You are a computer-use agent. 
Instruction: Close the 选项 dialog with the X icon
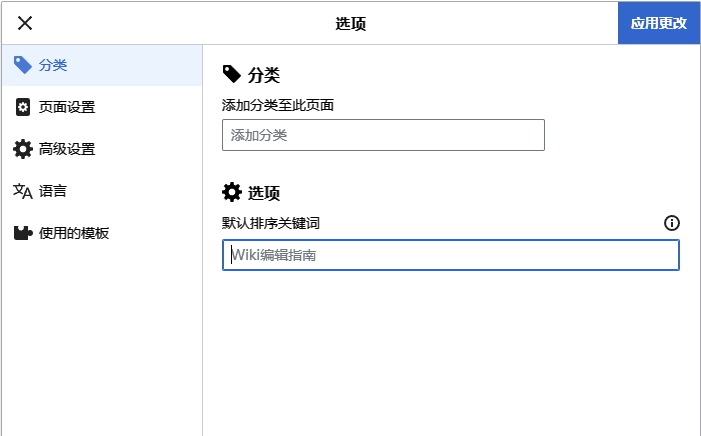[25, 23]
